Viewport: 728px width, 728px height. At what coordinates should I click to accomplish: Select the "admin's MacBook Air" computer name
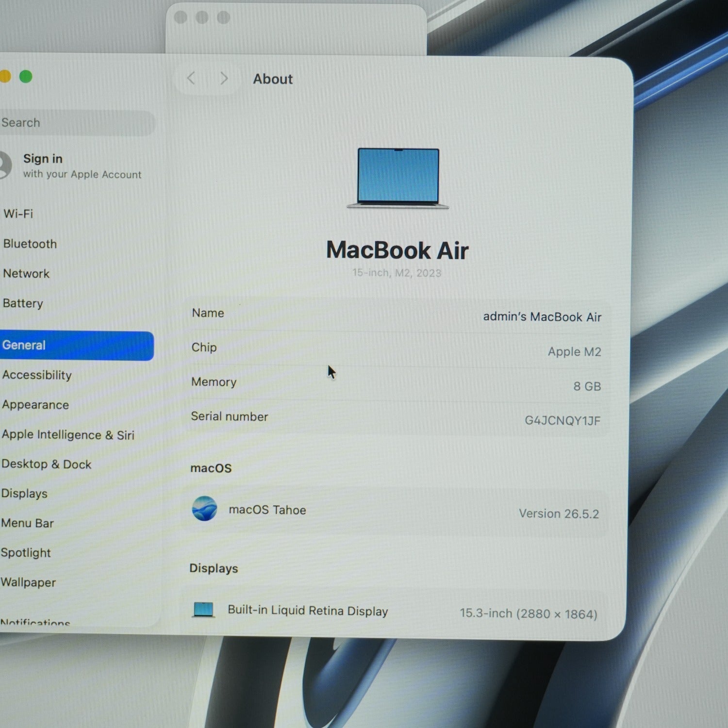click(x=542, y=317)
